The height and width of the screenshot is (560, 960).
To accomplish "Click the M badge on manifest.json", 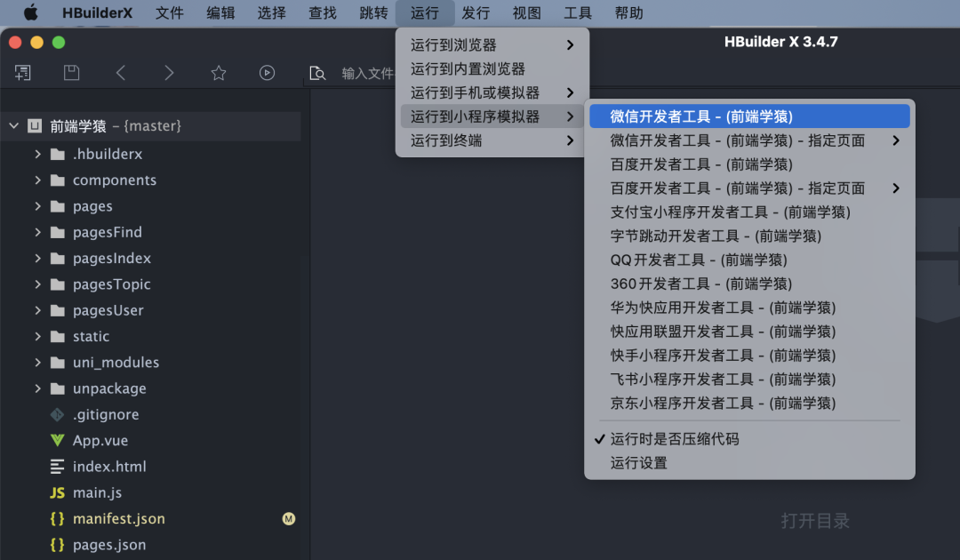I will click(287, 518).
